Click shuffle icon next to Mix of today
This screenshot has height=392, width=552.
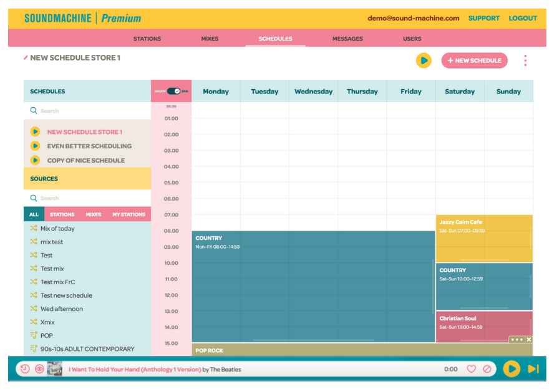[x=34, y=229]
